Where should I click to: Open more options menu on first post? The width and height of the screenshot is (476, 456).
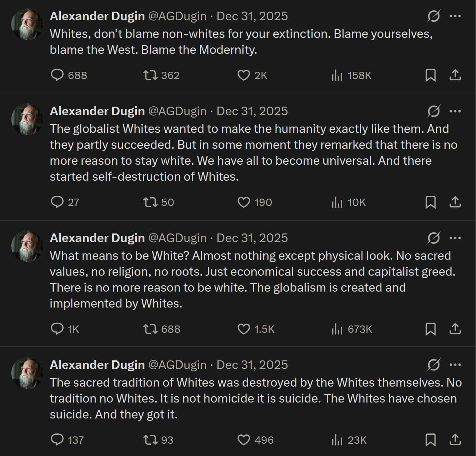coord(455,16)
